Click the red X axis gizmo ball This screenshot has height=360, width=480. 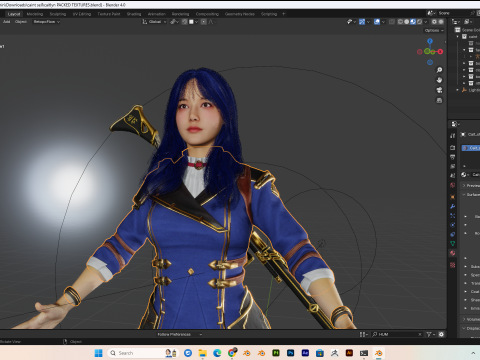tap(440, 51)
